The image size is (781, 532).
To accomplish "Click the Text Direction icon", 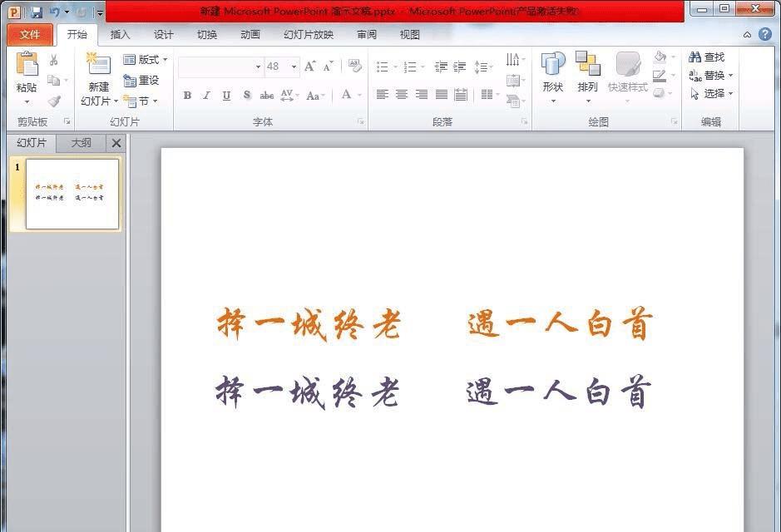I will (512, 59).
